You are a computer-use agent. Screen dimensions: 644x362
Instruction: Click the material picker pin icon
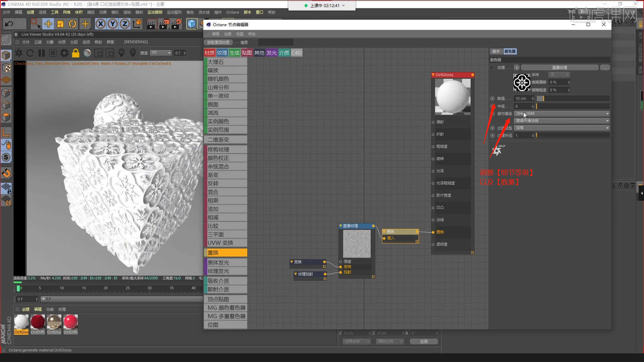(133, 53)
